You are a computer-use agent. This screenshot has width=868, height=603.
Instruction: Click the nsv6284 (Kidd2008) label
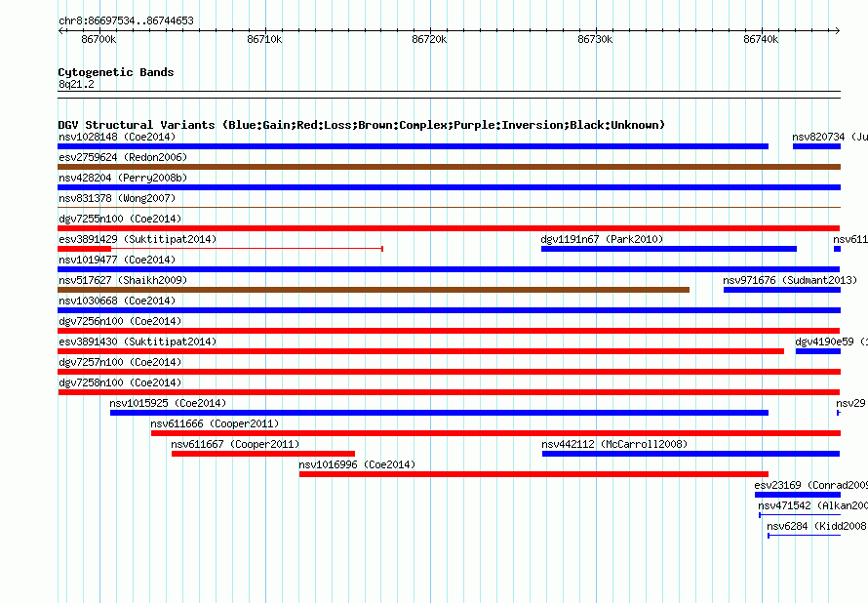pyautogui.click(x=816, y=526)
